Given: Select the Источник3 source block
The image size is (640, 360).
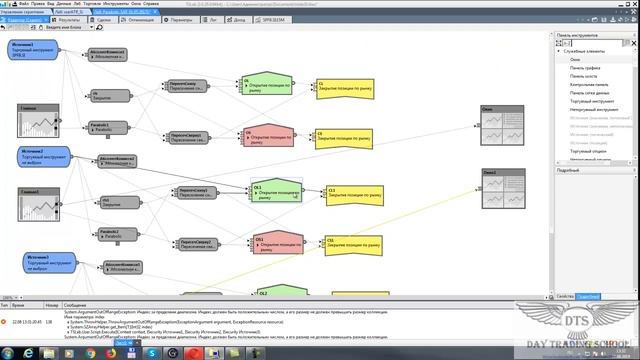Looking at the screenshot, I should click(49, 263).
